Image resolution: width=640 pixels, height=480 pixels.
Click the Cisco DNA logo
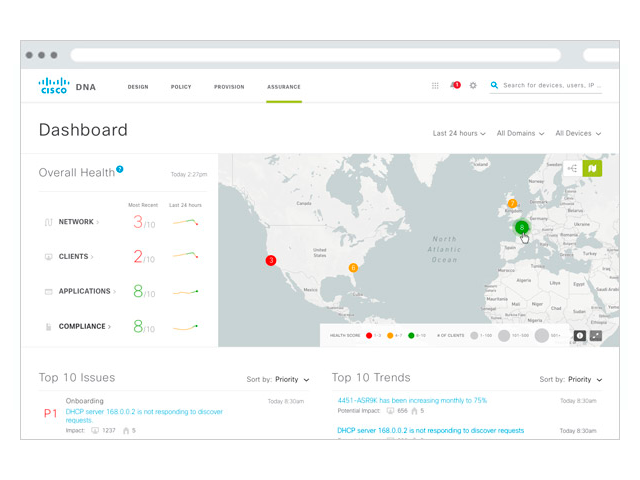(66, 86)
